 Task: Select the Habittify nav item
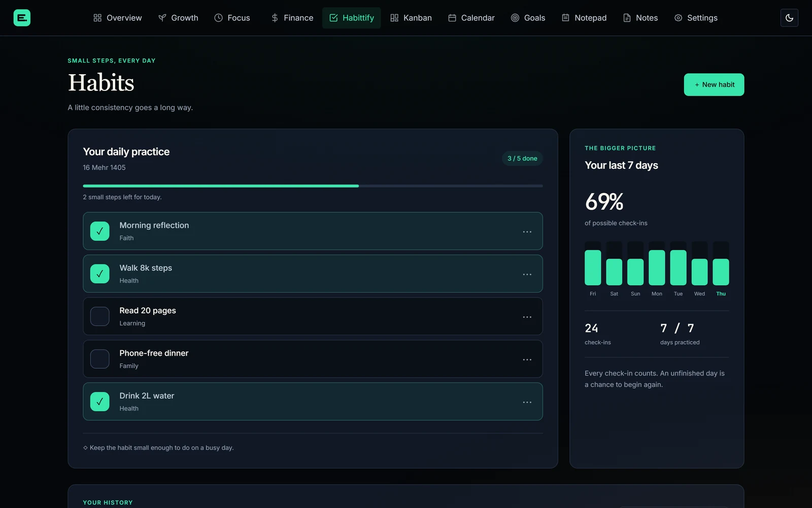point(351,18)
